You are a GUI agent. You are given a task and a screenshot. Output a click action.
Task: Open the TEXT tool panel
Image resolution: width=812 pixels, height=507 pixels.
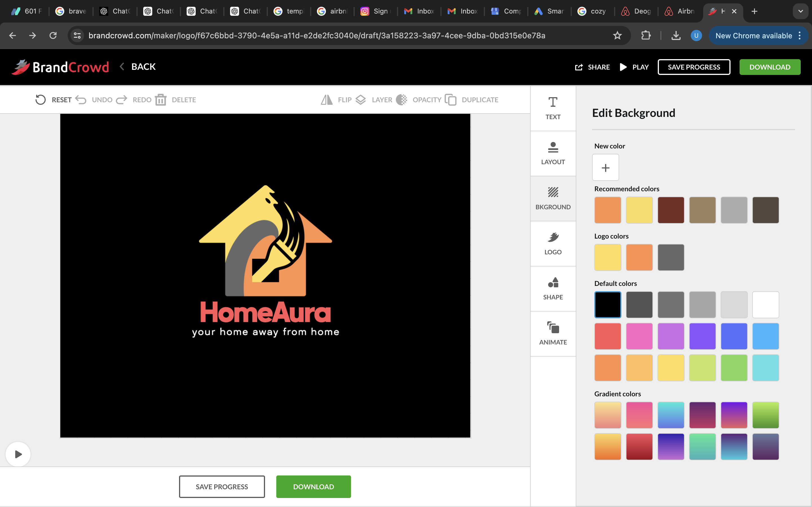tap(553, 108)
